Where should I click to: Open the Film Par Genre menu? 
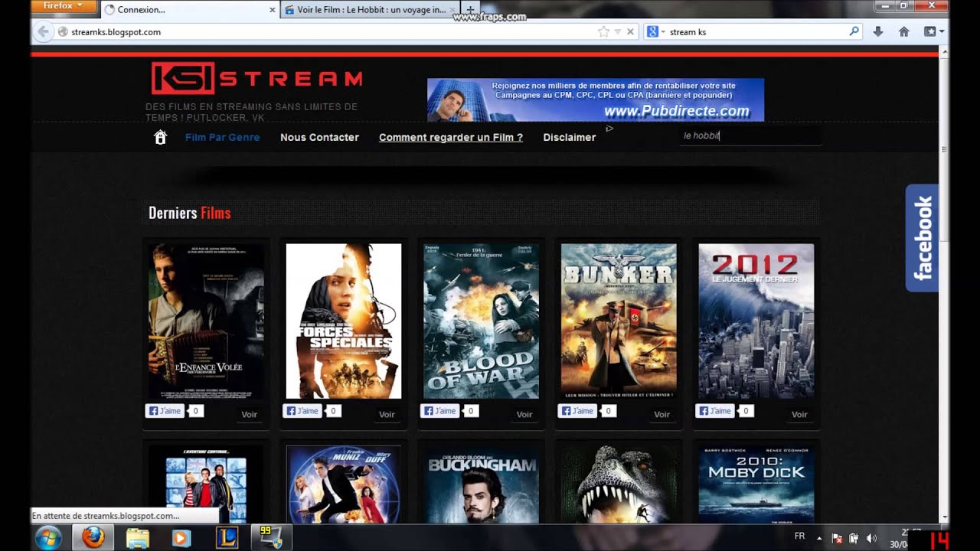[x=222, y=137]
